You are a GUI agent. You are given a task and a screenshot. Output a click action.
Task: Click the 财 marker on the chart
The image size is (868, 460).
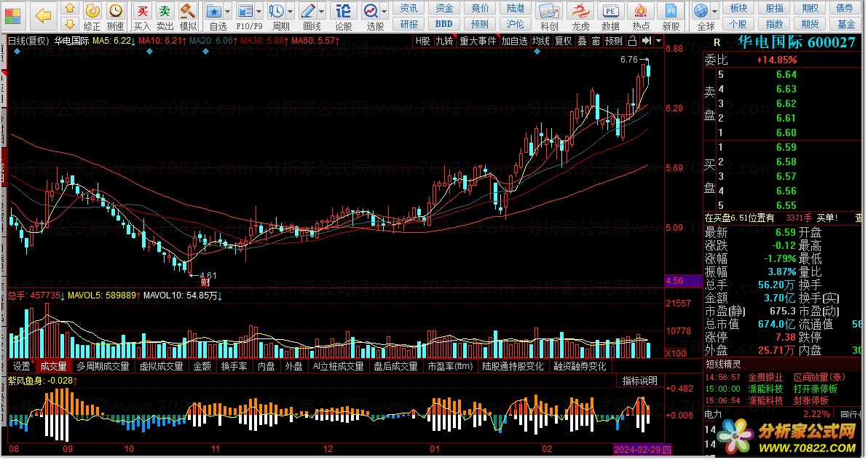[205, 283]
